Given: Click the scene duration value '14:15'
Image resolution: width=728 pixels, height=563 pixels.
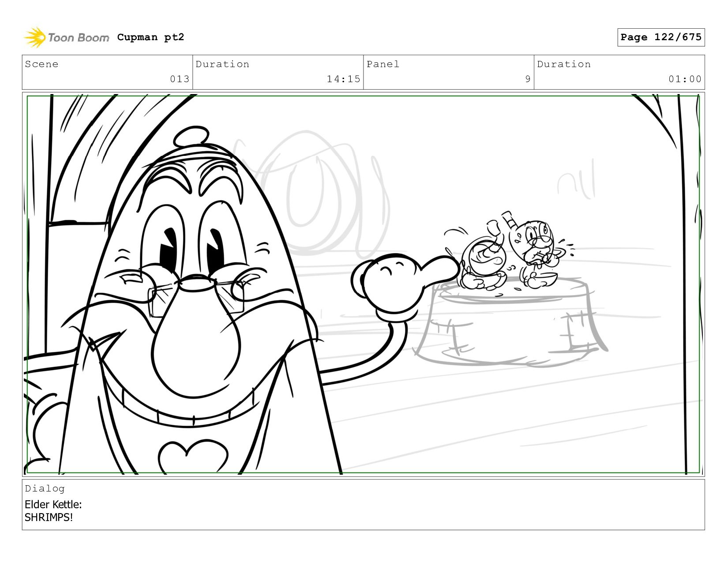Looking at the screenshot, I should [343, 79].
